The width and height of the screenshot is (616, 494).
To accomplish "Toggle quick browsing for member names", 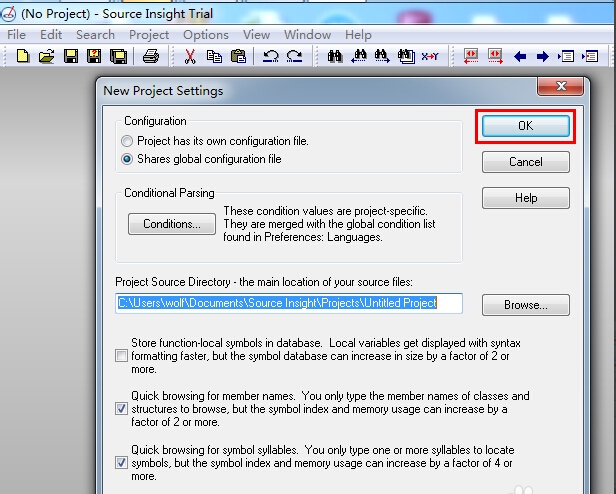I will 122,409.
